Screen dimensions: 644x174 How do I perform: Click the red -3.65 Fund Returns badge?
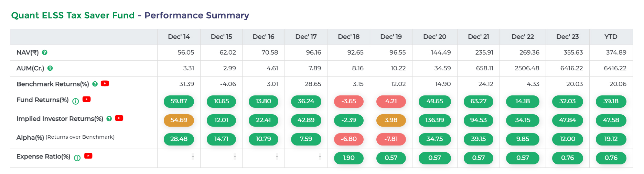click(x=348, y=102)
